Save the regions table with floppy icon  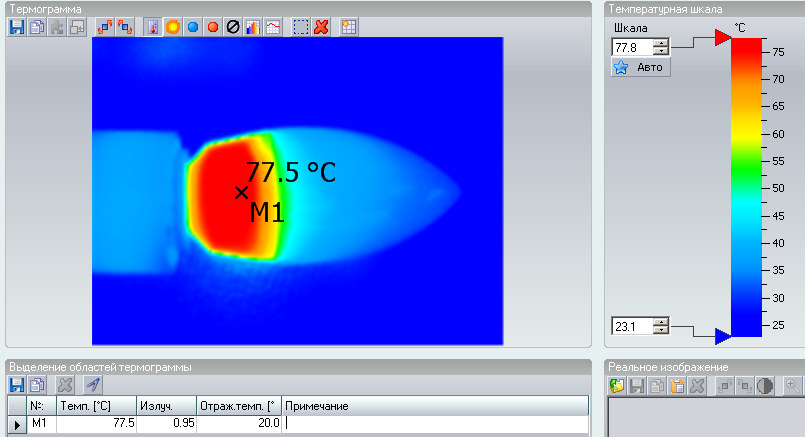coord(16,385)
